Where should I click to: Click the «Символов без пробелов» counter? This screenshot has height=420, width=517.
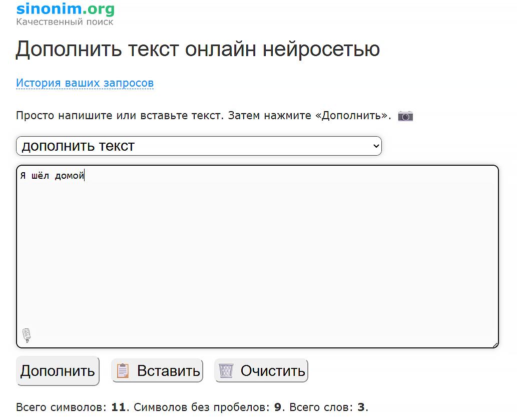click(207, 407)
